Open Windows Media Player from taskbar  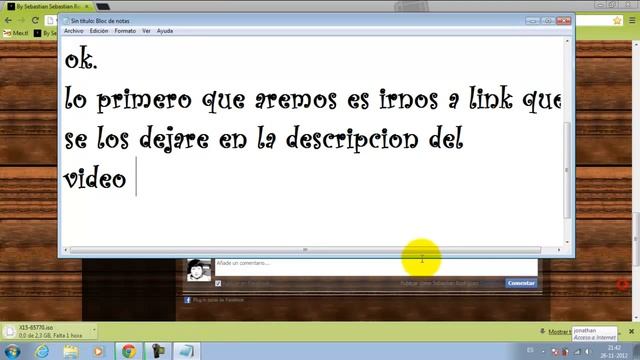pos(98,351)
